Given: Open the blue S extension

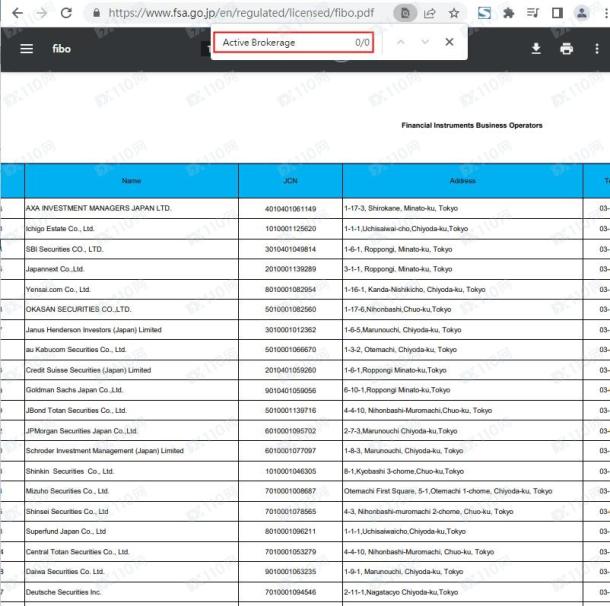Looking at the screenshot, I should (x=484, y=13).
